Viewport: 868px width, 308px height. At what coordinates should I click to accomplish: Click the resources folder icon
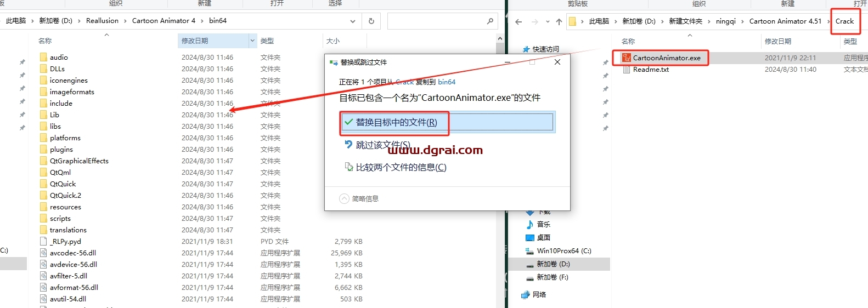43,207
